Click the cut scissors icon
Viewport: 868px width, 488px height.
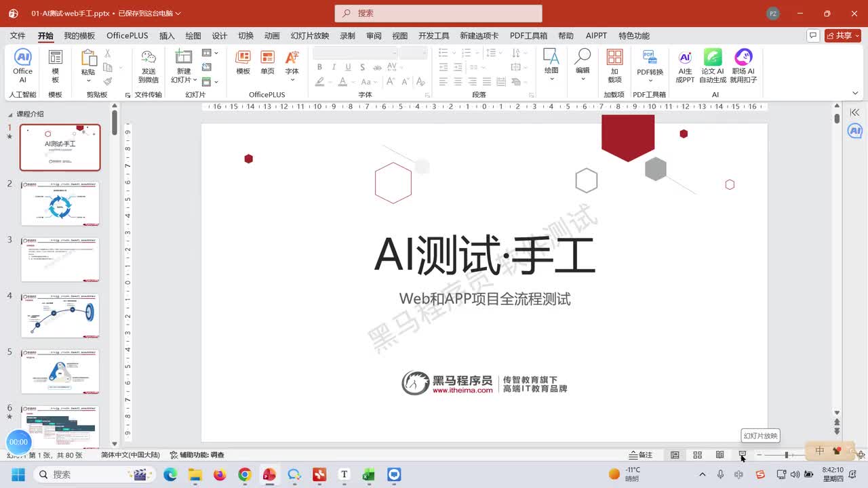107,54
